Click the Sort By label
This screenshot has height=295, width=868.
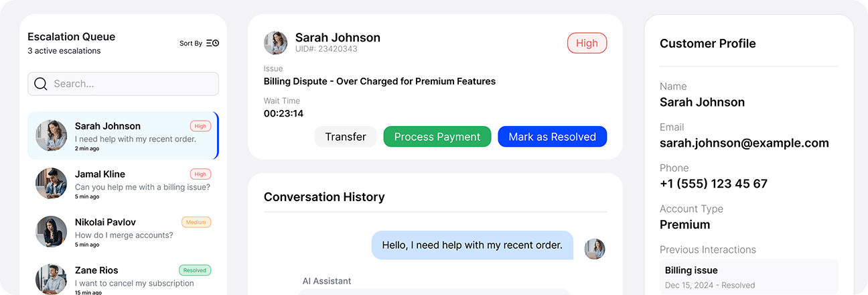pos(191,43)
